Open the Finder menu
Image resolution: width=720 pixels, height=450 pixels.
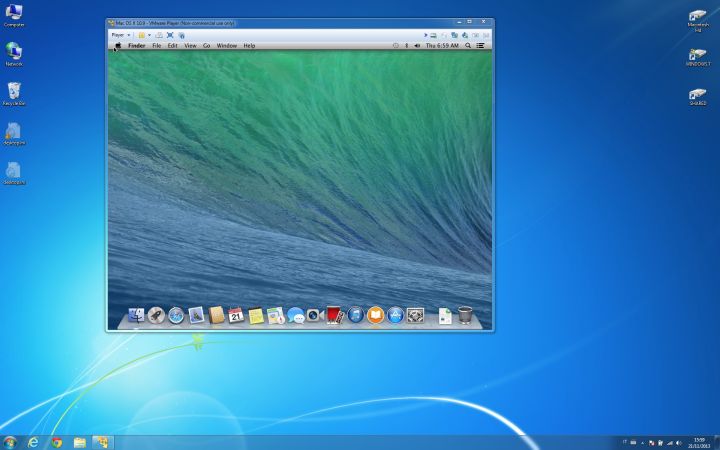[136, 45]
